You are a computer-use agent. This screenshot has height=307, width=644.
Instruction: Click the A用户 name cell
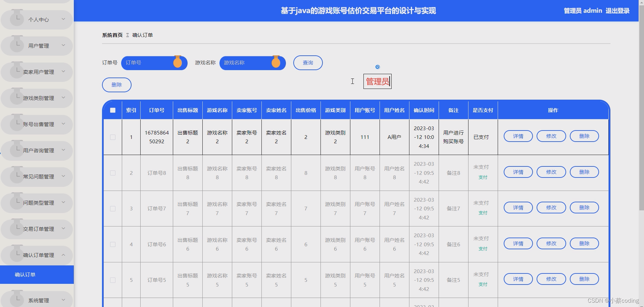[x=394, y=137]
